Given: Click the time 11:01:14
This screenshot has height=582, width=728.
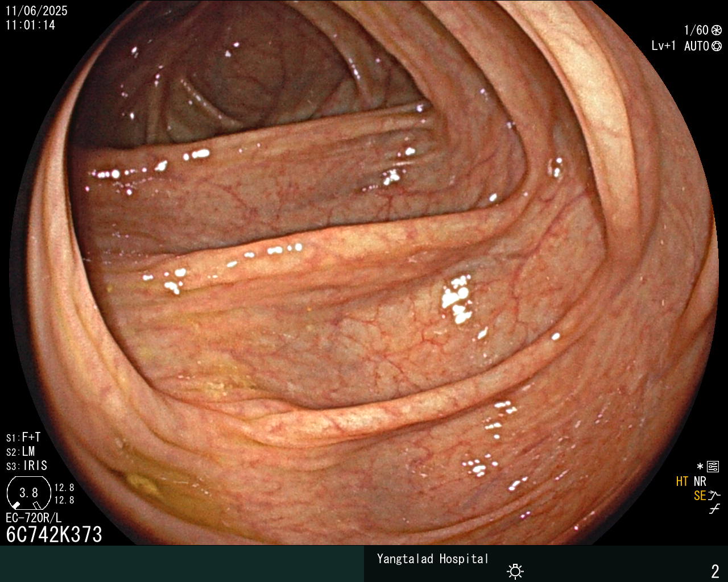Looking at the screenshot, I should click(30, 25).
